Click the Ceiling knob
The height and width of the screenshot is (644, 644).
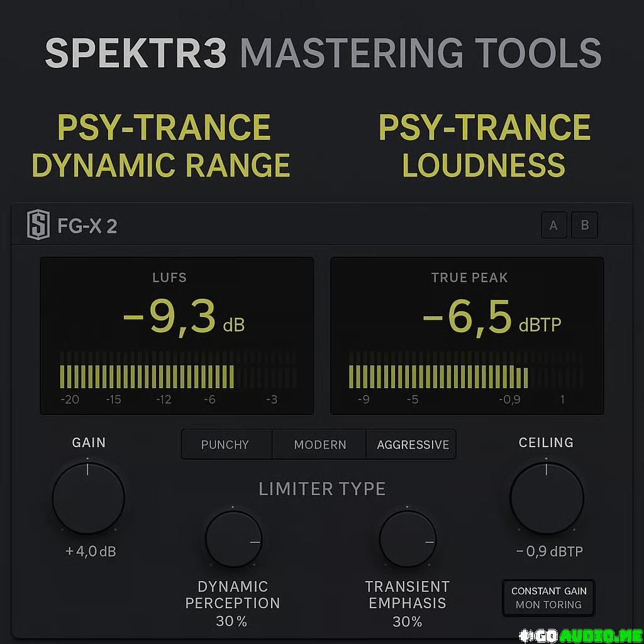tap(546, 497)
